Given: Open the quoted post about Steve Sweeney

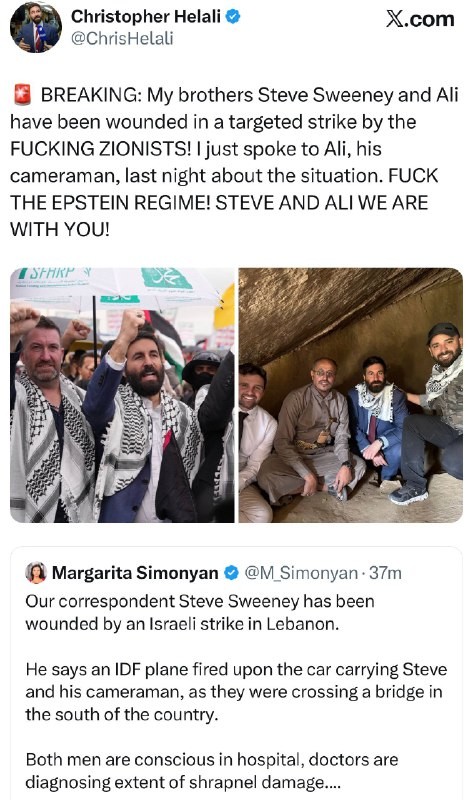Looking at the screenshot, I should (x=236, y=673).
